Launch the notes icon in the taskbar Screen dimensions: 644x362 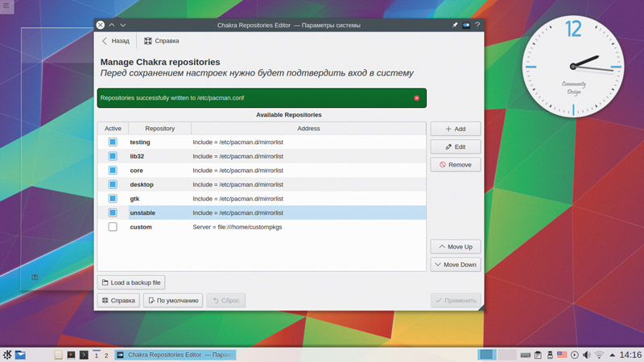[58, 355]
